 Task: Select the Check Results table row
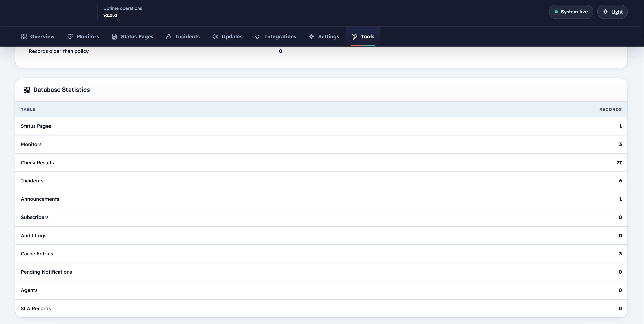point(321,163)
